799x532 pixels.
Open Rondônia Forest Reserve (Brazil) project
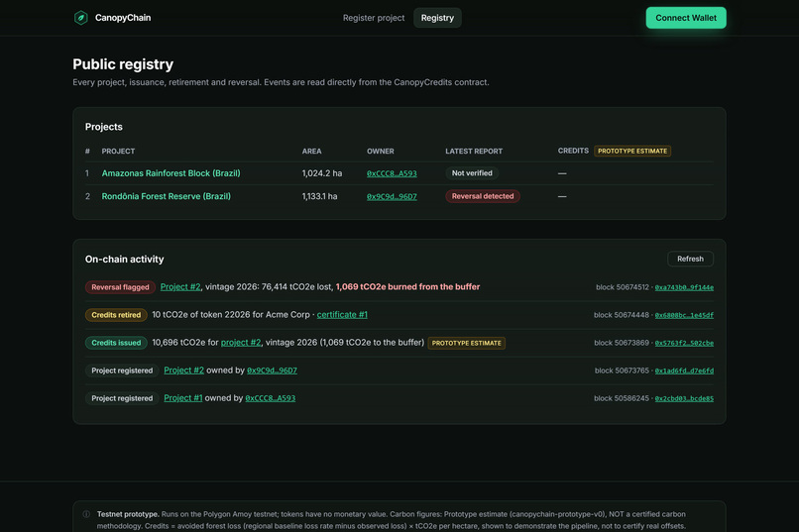(x=167, y=196)
